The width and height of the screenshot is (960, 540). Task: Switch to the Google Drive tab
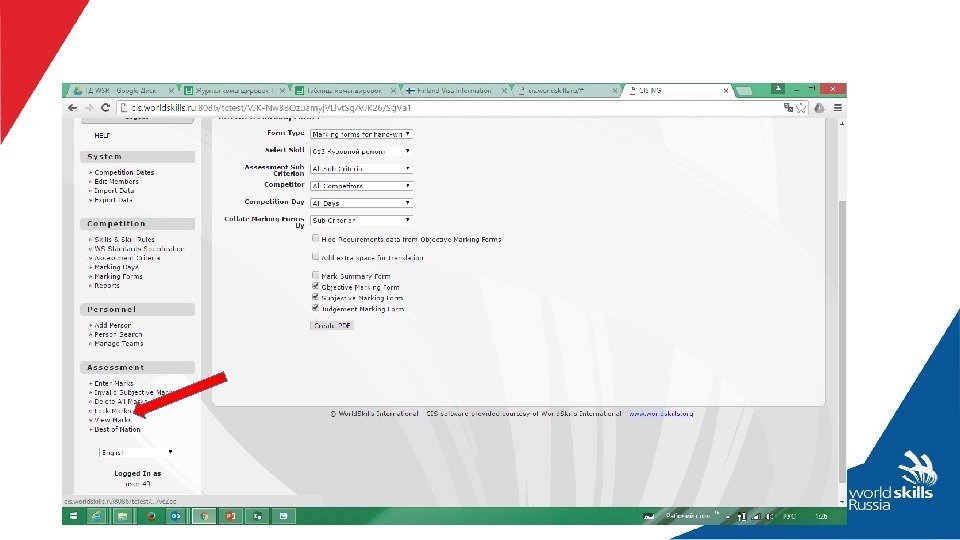120,91
